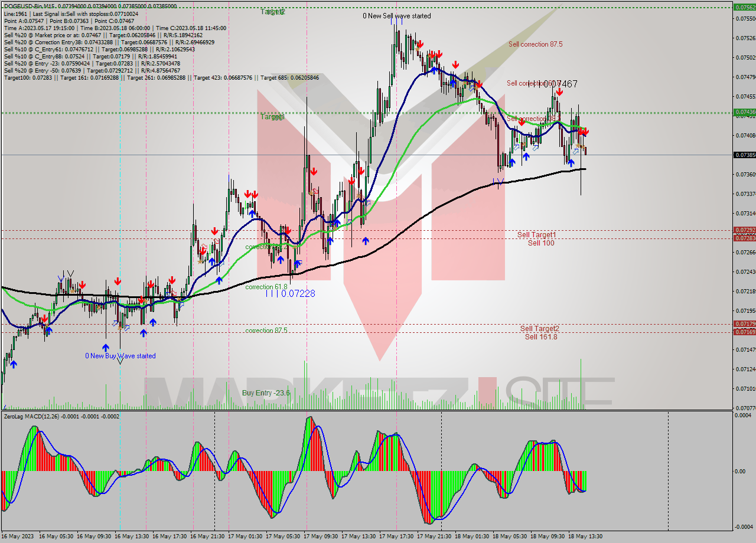Click the 0.07550 price axis value
756x543 pixels.
pos(745,18)
